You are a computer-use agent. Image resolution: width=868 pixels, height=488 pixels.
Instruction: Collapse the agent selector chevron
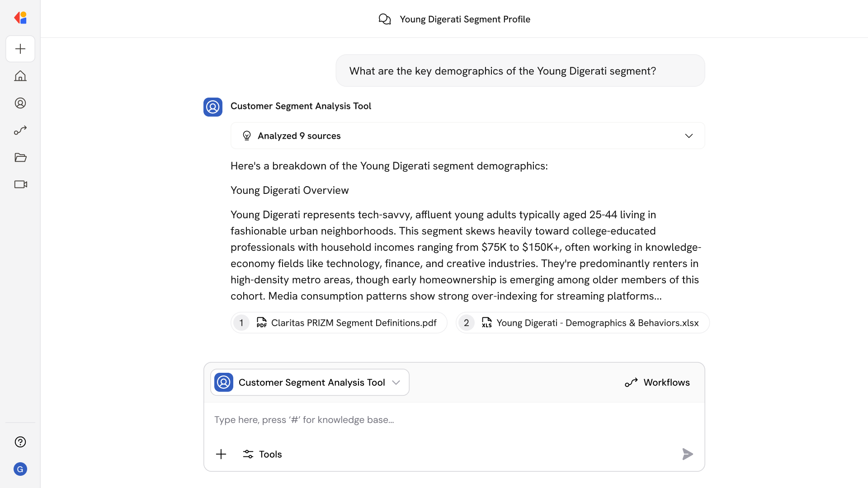[x=396, y=382]
